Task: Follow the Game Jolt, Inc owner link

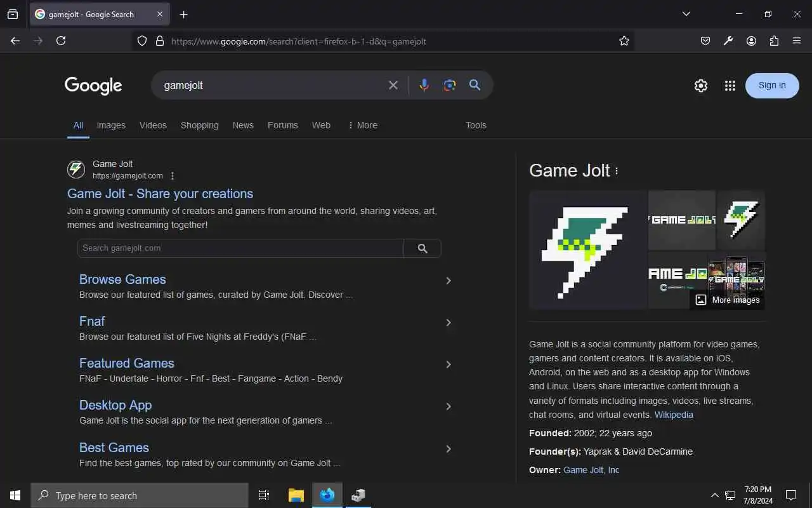Action: pos(591,470)
